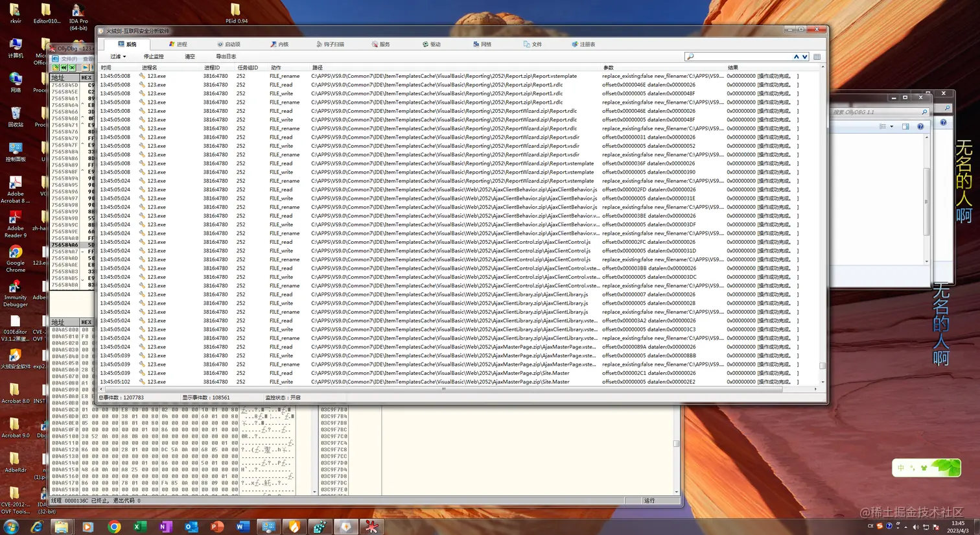
Task: Open Chrome from the taskbar
Action: point(114,527)
